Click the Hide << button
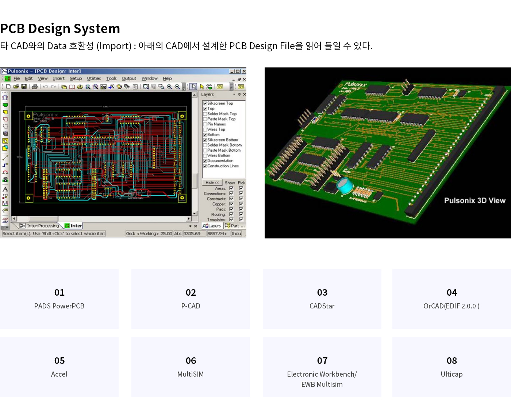 coord(212,183)
